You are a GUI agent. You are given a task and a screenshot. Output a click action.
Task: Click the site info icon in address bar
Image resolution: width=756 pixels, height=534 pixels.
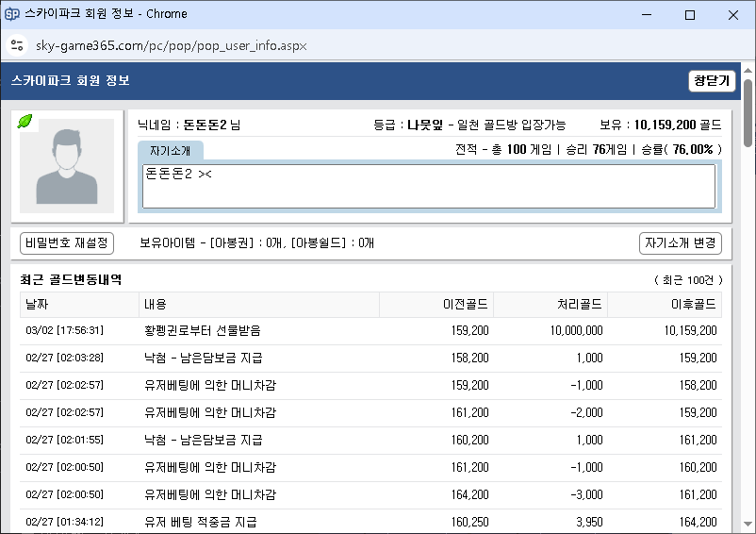tap(16, 45)
